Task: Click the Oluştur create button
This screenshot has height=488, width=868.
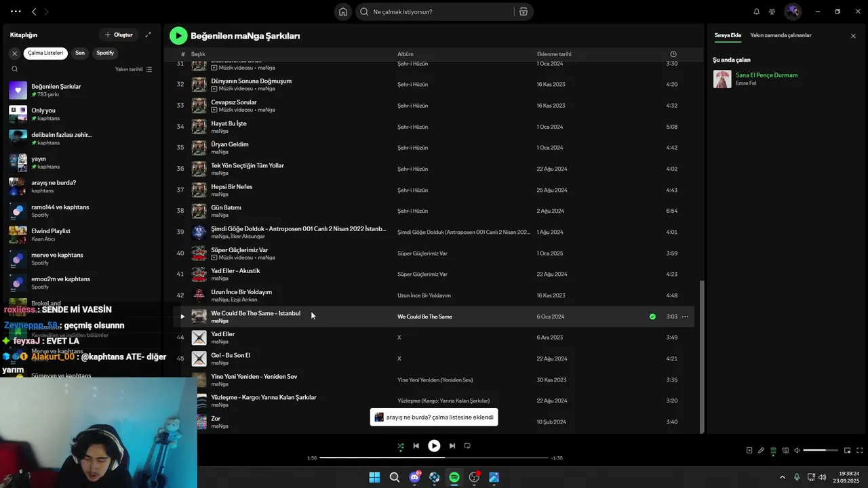Action: pyautogui.click(x=119, y=35)
